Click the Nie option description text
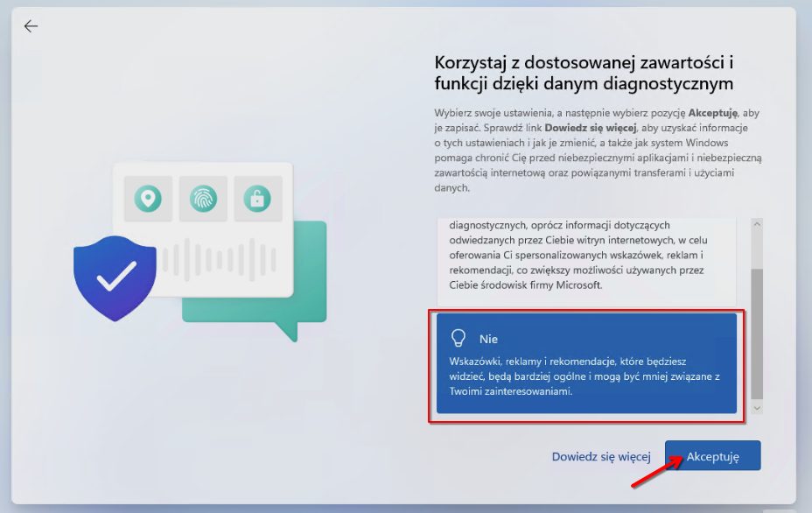Image resolution: width=812 pixels, height=513 pixels. pos(582,376)
